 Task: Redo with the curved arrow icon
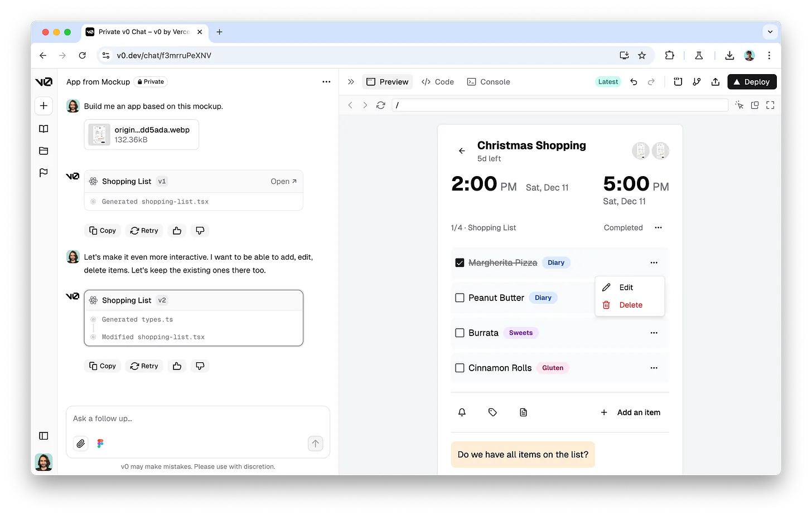point(651,82)
